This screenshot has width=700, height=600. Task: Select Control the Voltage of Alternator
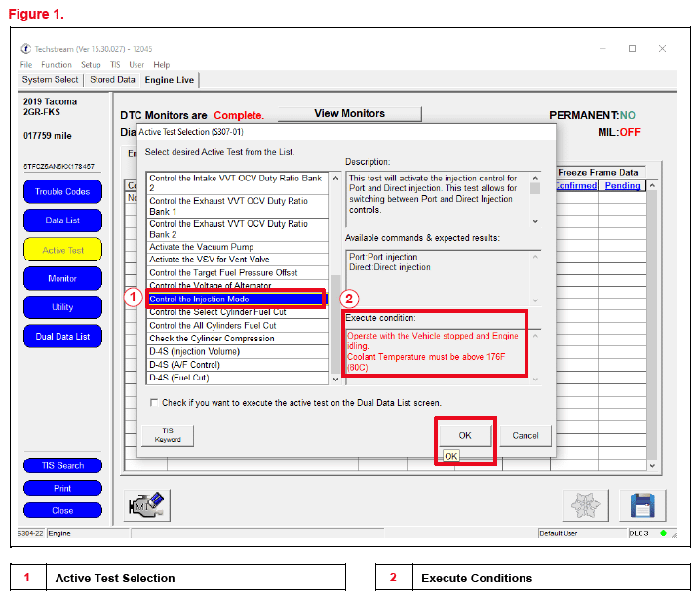tap(238, 285)
